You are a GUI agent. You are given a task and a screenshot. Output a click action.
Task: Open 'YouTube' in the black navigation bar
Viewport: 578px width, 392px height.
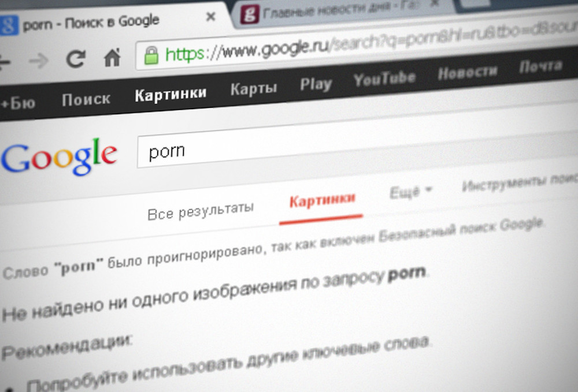tap(384, 79)
